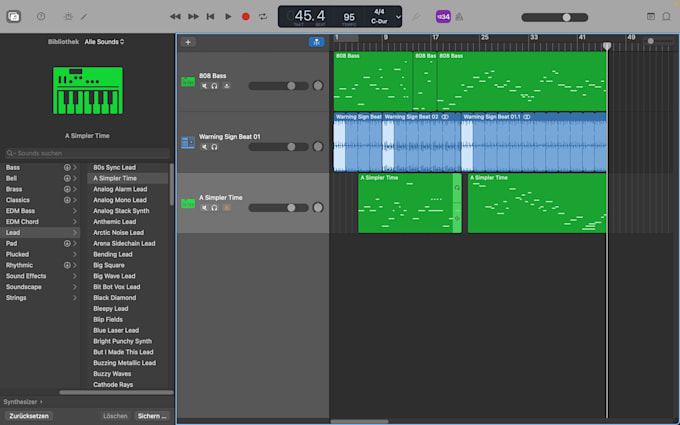The width and height of the screenshot is (680, 425).
Task: Click the Library button in toolbar
Action: pos(14,17)
